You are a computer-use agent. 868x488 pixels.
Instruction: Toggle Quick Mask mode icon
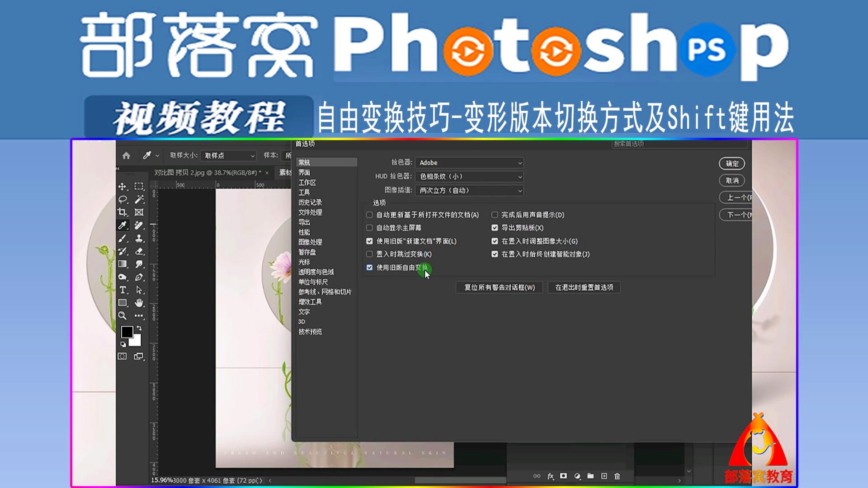tap(122, 357)
